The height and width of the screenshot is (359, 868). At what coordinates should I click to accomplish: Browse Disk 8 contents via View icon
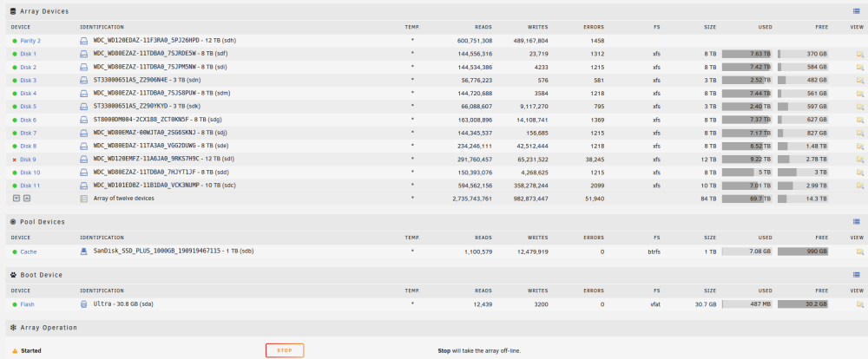coord(859,147)
